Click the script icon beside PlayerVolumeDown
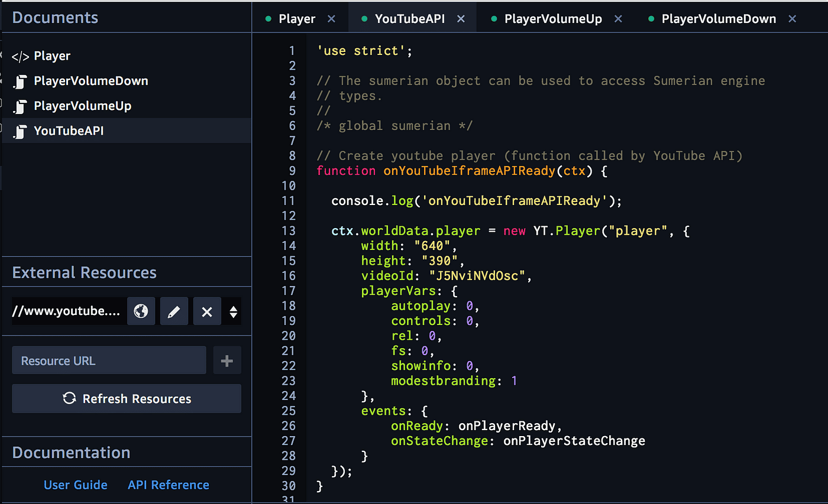Viewport: 828px width, 504px height. 21,82
